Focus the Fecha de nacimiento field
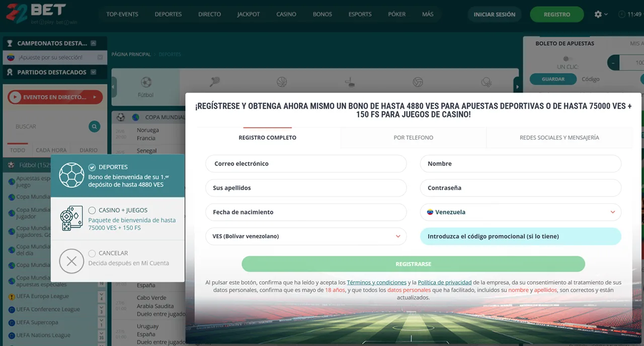644x346 pixels. [306, 212]
